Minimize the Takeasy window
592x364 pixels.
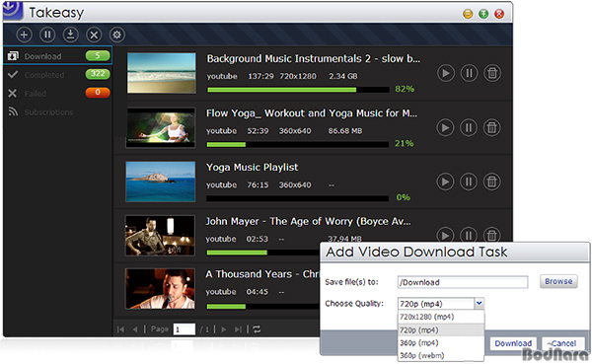click(468, 15)
